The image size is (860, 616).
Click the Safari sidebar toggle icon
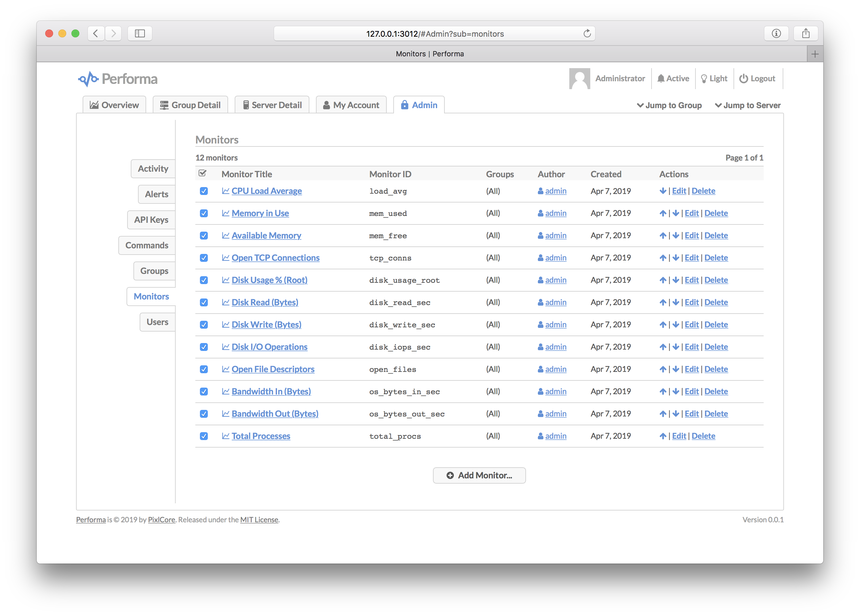point(140,33)
